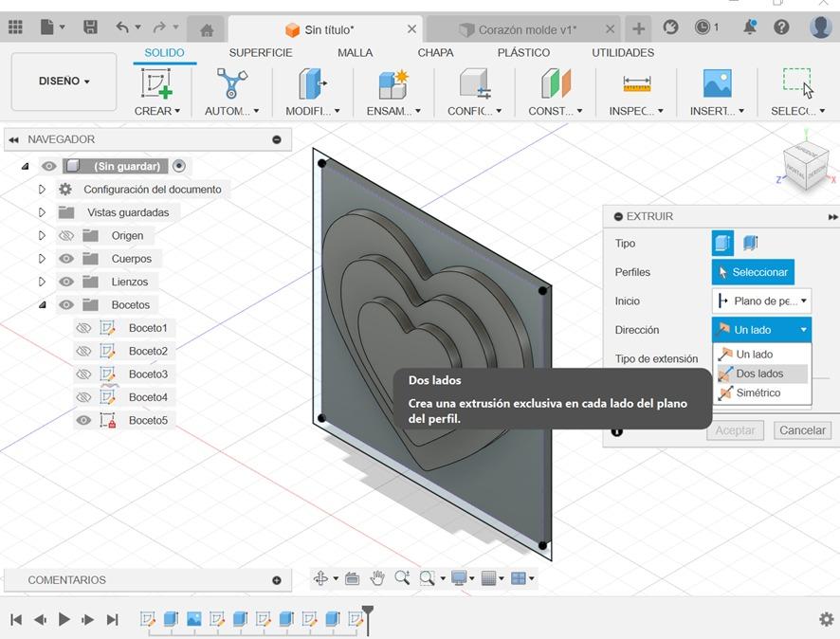Image resolution: width=840 pixels, height=639 pixels.
Task: Expand the Vistas guardadas tree node
Action: click(42, 212)
